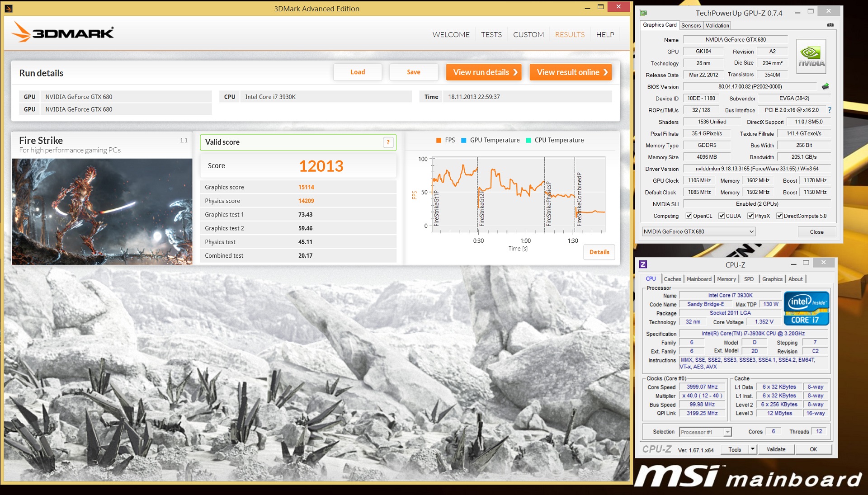Open the GPU selection dropdown in GPU-Z

click(699, 231)
